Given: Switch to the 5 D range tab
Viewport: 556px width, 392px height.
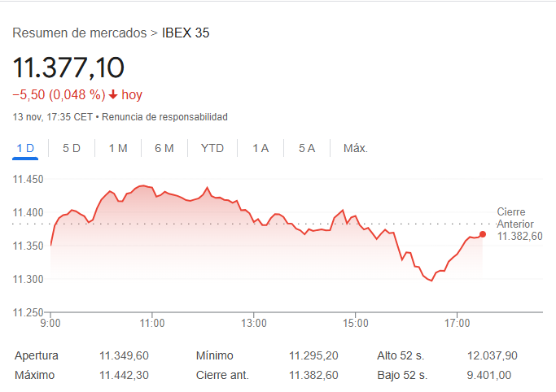Looking at the screenshot, I should click(x=72, y=148).
